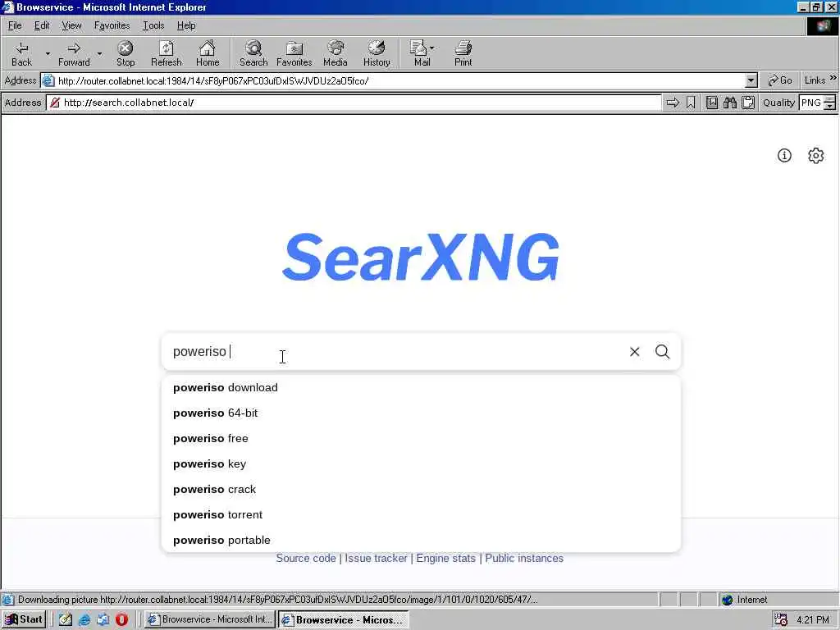Stop page loading with the Stop button
The image size is (840, 630).
coord(126,53)
